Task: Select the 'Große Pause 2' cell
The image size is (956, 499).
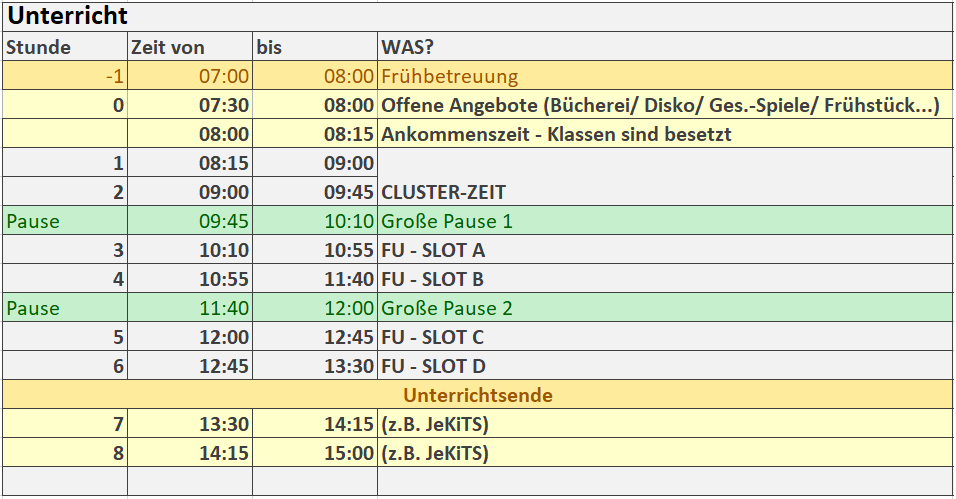Action: pos(664,308)
